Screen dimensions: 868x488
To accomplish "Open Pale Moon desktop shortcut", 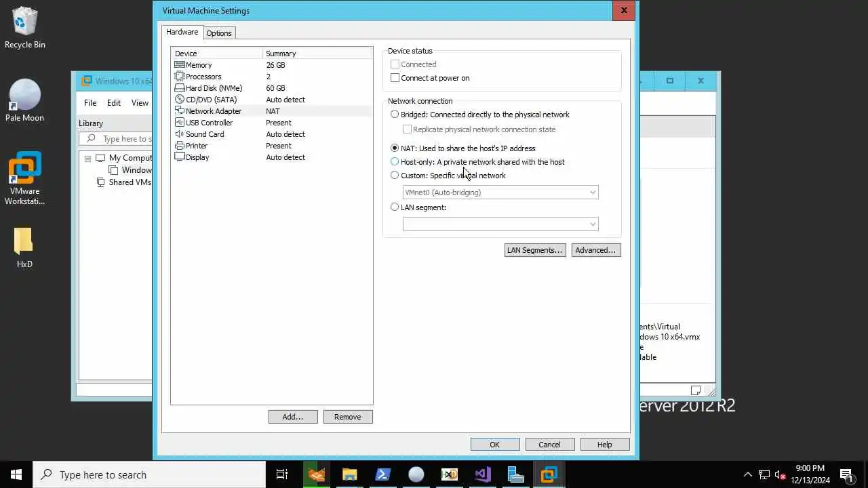I will pyautogui.click(x=25, y=100).
